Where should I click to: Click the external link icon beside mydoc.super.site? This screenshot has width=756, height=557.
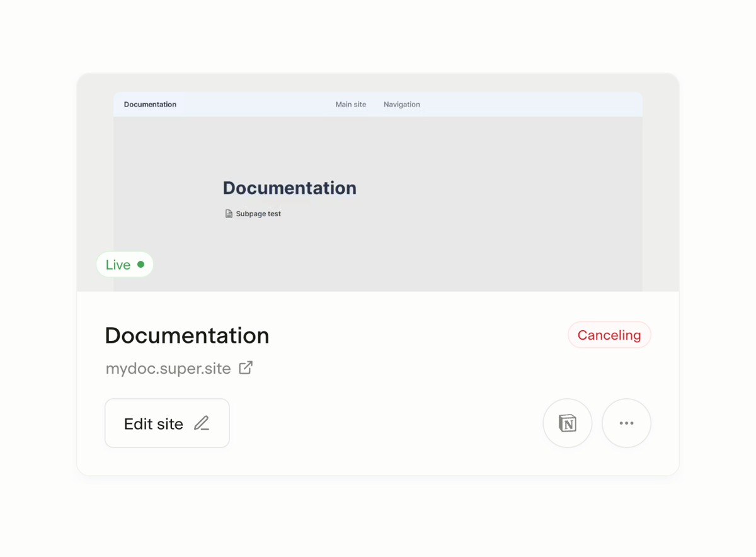pos(246,367)
